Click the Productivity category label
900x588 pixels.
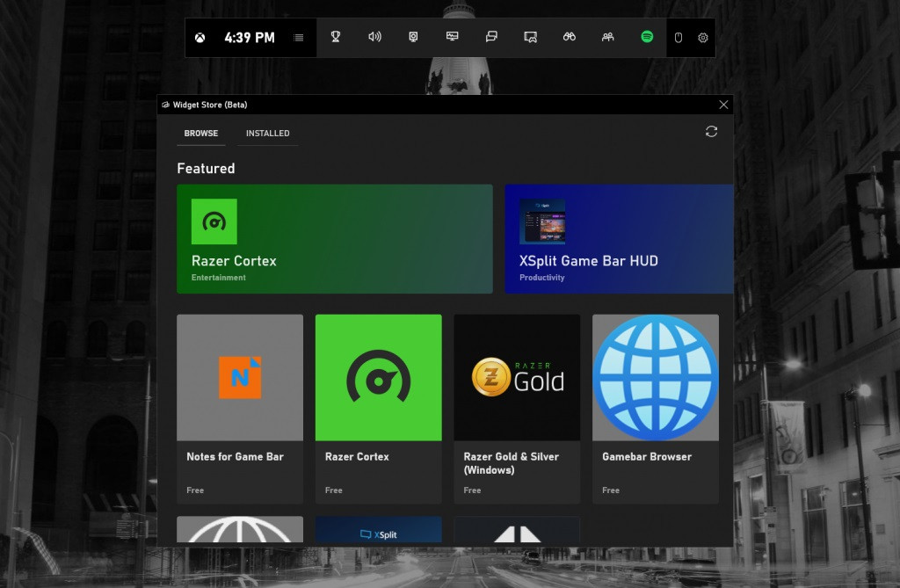(541, 278)
